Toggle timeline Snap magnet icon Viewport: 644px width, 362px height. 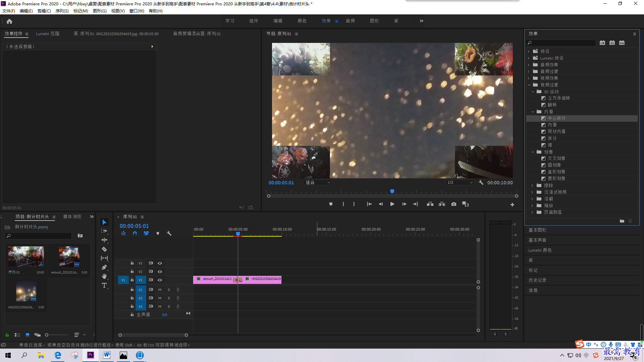point(135,233)
